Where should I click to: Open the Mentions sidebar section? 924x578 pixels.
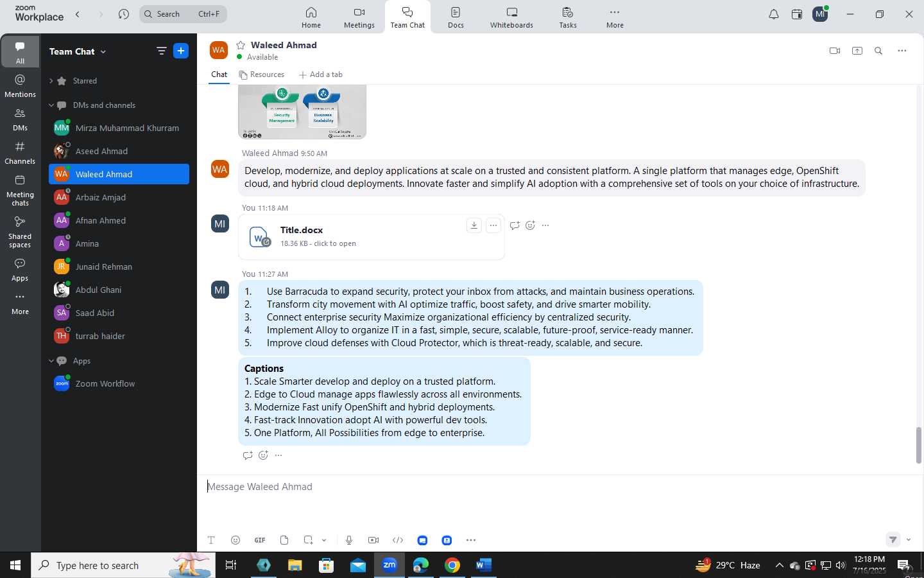pyautogui.click(x=20, y=85)
